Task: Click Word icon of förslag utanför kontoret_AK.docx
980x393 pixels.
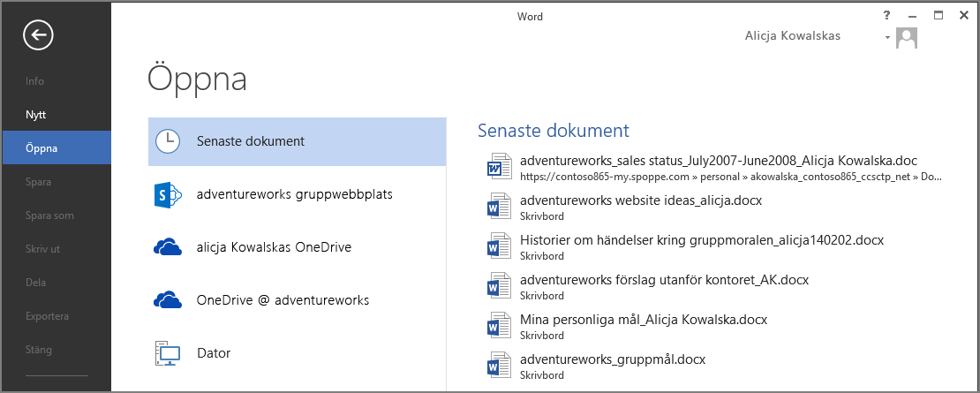Action: click(x=499, y=287)
